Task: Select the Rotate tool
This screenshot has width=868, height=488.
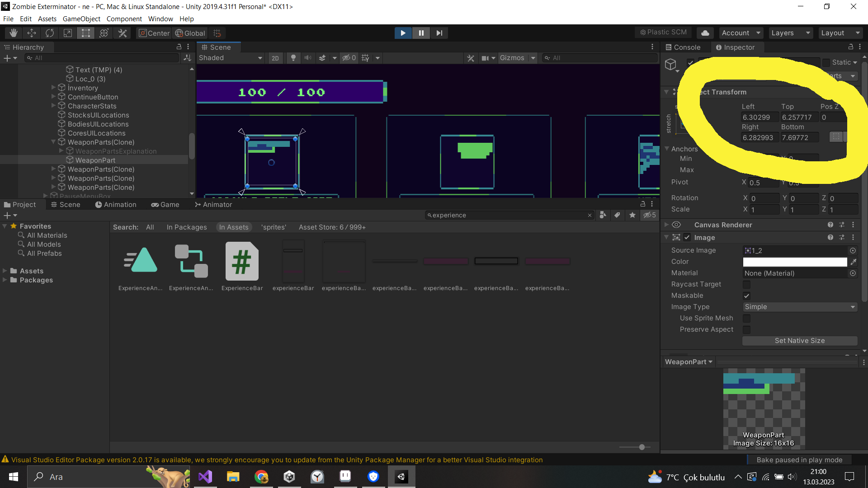Action: point(49,33)
